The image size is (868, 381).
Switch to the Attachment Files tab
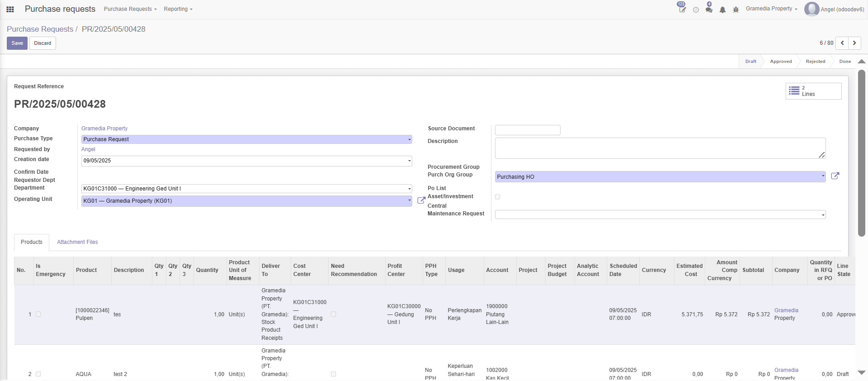[x=77, y=242]
